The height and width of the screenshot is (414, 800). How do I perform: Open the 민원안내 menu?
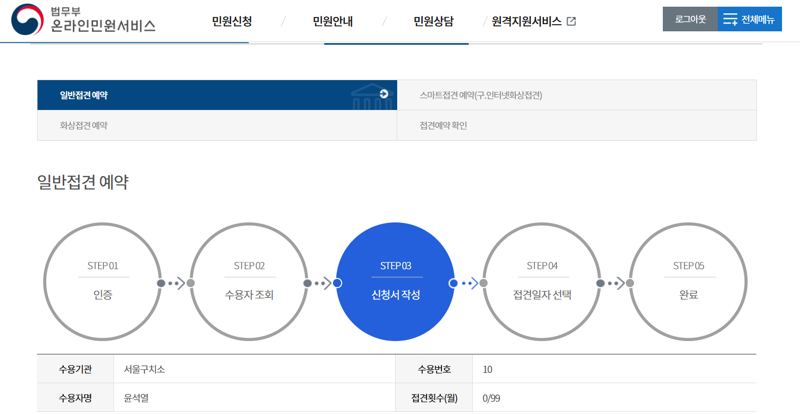coord(332,21)
